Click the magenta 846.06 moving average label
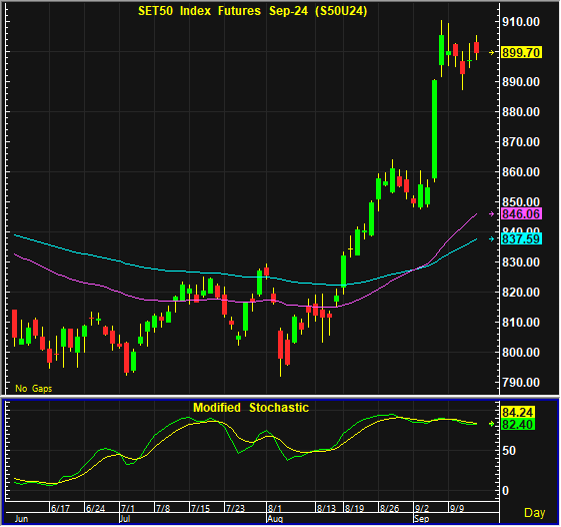 pyautogui.click(x=521, y=214)
